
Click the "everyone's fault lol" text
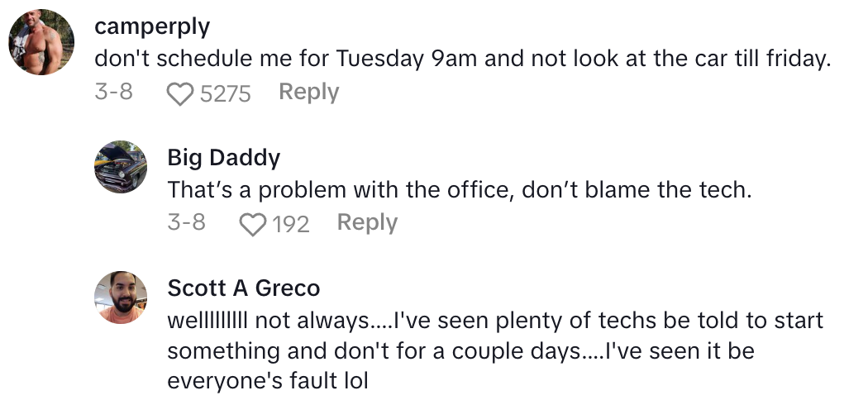click(x=267, y=381)
